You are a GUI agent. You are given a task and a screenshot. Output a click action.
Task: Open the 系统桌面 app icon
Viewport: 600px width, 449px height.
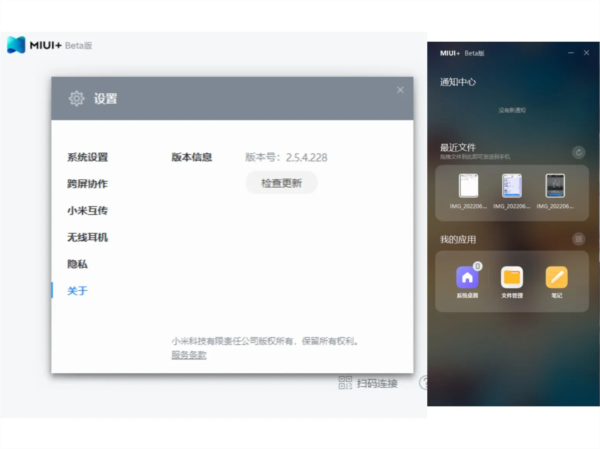coord(467,278)
